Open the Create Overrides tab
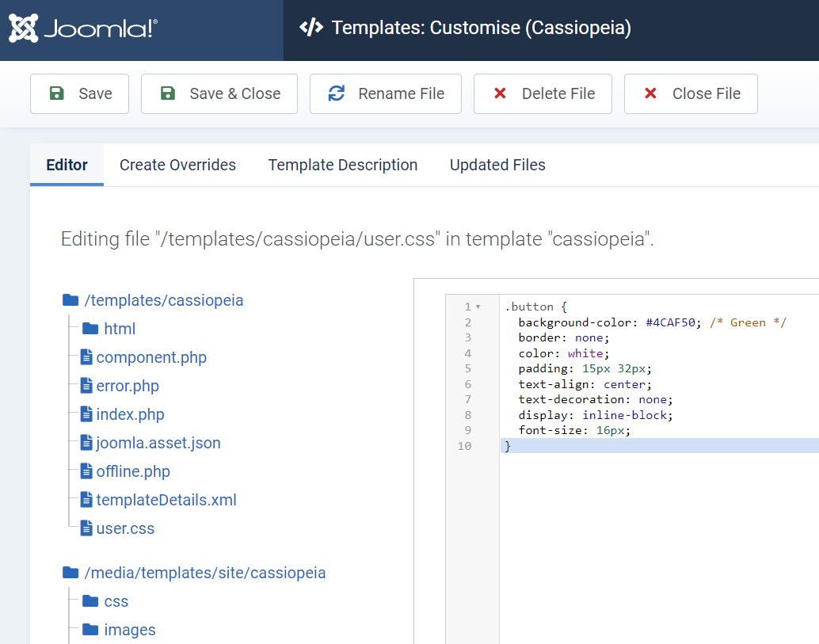 177,165
